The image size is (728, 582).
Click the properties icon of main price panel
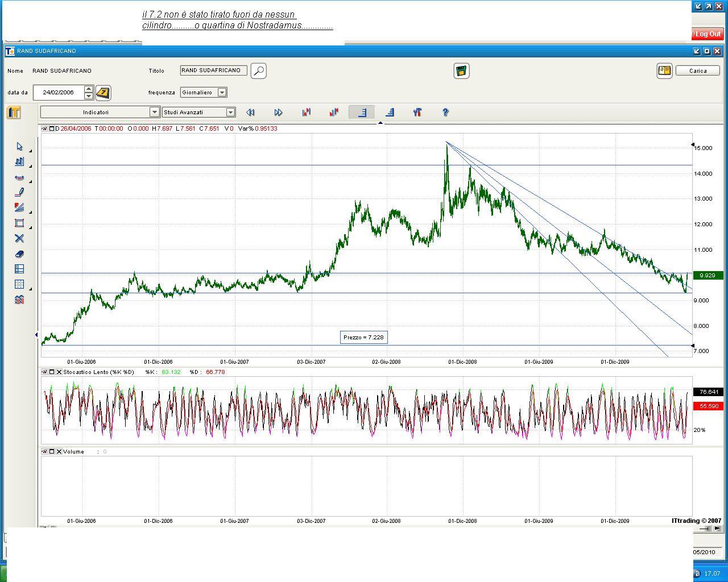(x=44, y=128)
